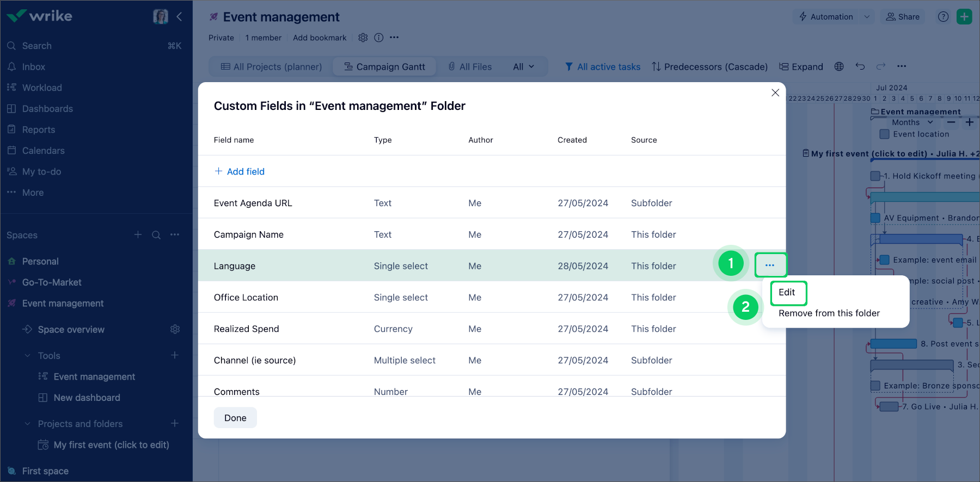Add item to Projects and folders
Viewport: 980px width, 482px height.
175,423
